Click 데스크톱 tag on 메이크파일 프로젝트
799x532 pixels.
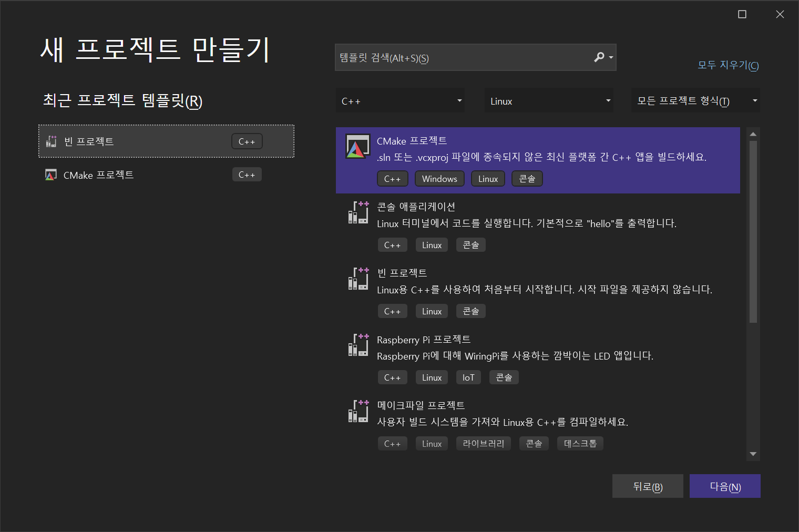pos(580,444)
